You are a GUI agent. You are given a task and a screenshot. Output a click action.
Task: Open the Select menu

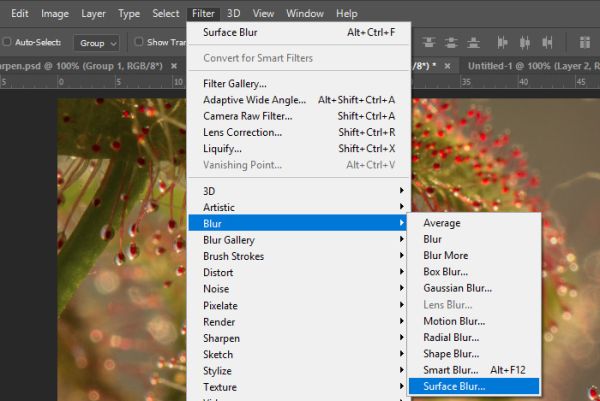(166, 14)
